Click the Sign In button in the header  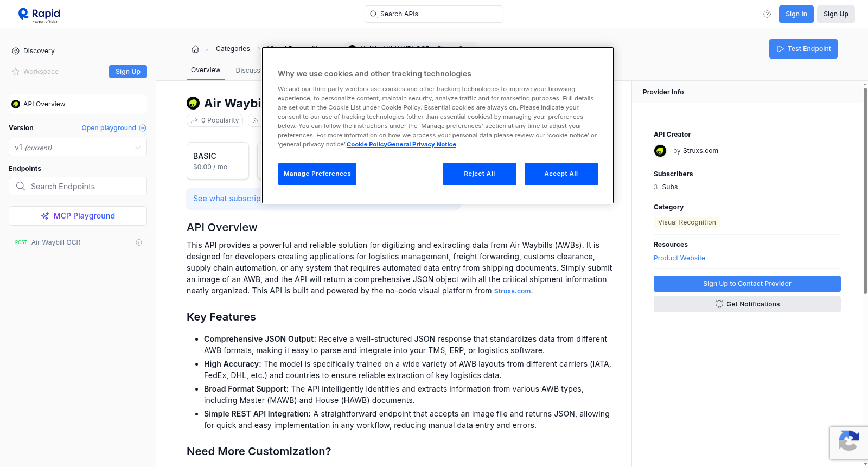[x=796, y=14]
